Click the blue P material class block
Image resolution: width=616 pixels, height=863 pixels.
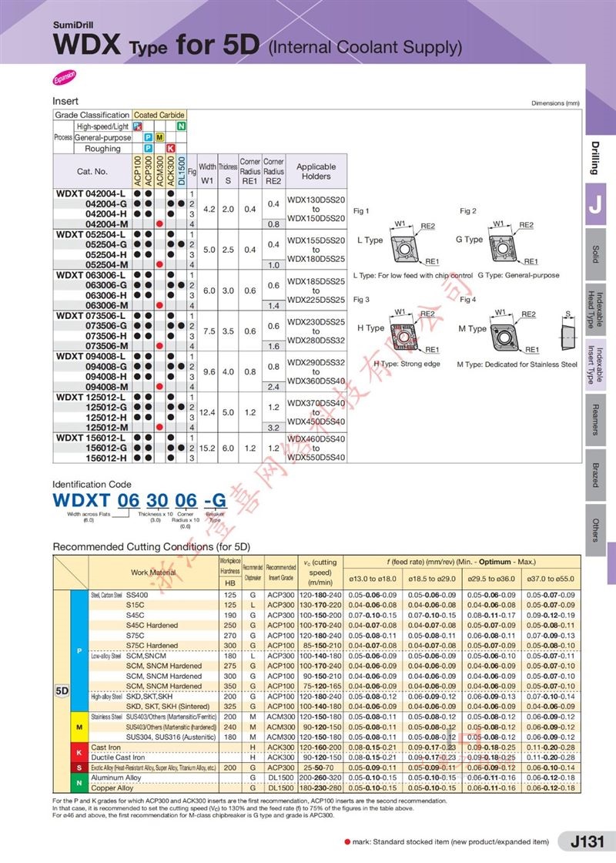79,650
